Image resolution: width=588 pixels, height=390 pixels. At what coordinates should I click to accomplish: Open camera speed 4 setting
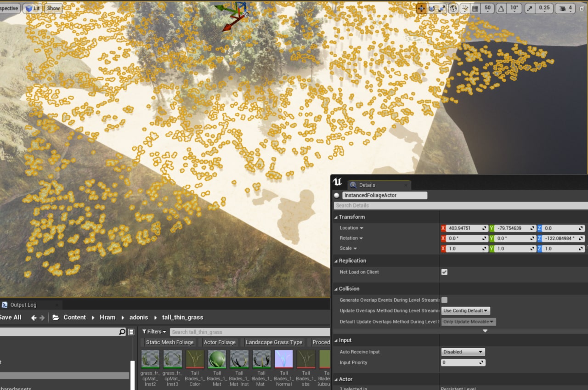click(566, 8)
